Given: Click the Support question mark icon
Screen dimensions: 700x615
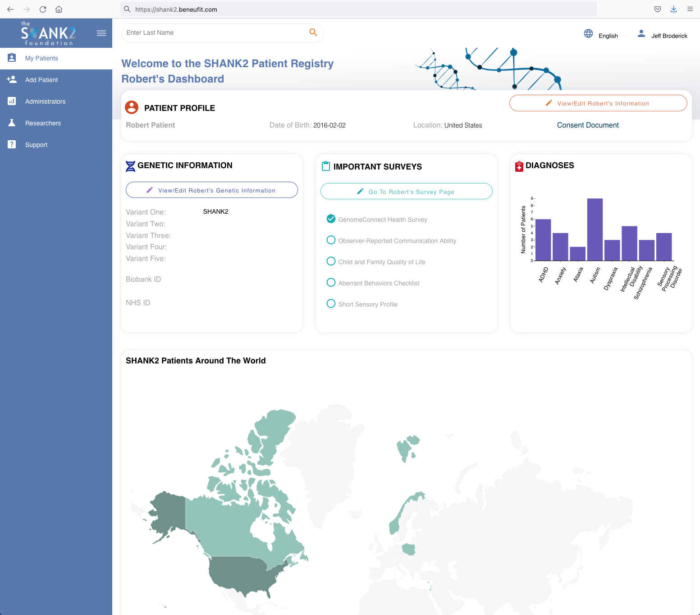Looking at the screenshot, I should point(12,145).
